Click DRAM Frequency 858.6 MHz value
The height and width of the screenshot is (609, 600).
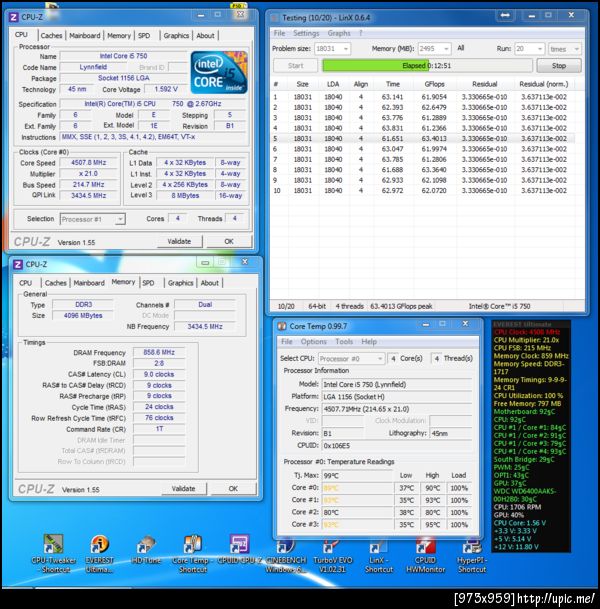[x=159, y=353]
